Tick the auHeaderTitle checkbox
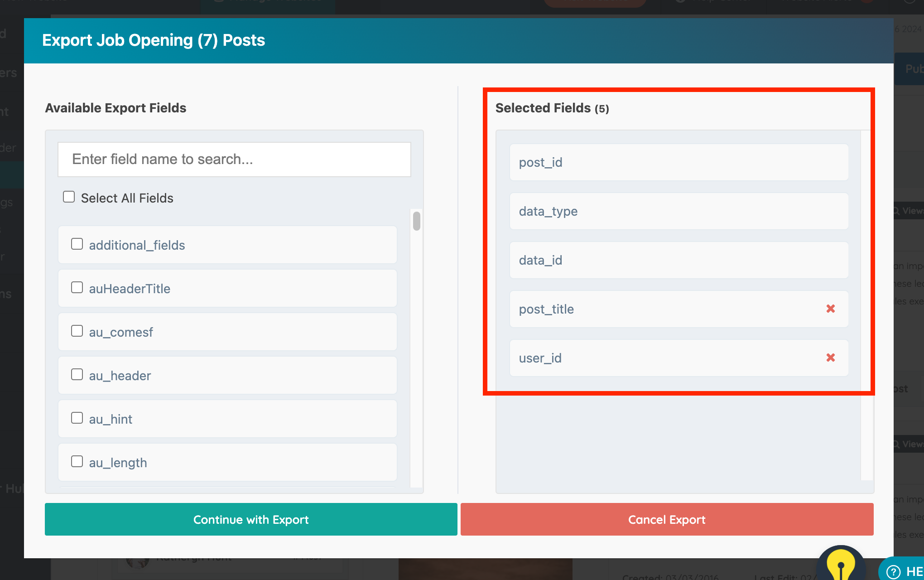Image resolution: width=924 pixels, height=580 pixels. [x=77, y=288]
